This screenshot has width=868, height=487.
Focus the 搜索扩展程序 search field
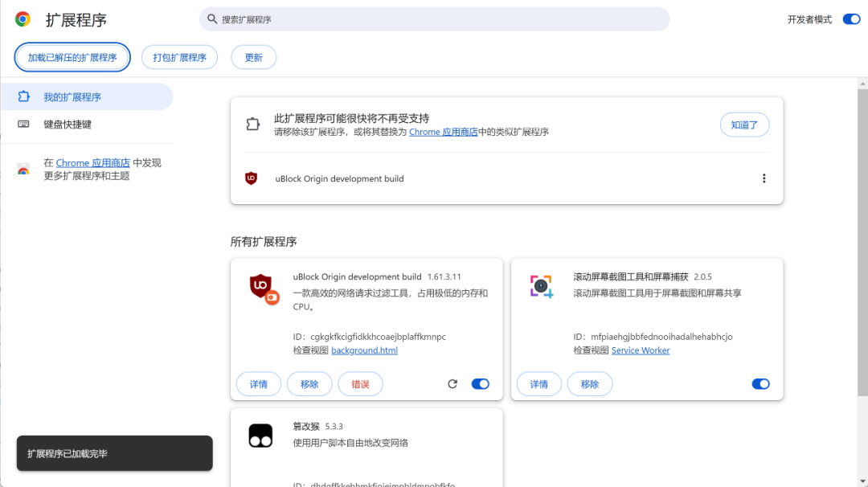coord(435,19)
